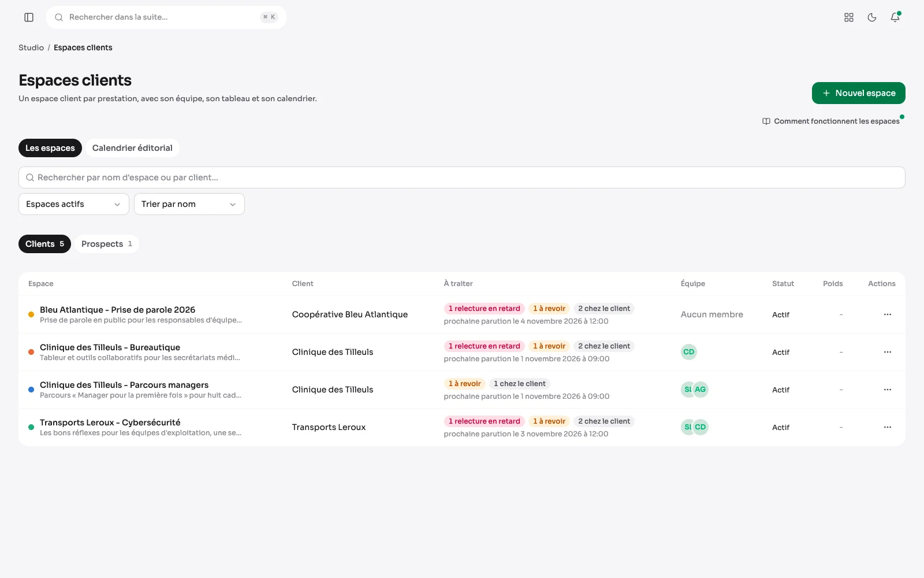Click the Statut column header

point(783,284)
